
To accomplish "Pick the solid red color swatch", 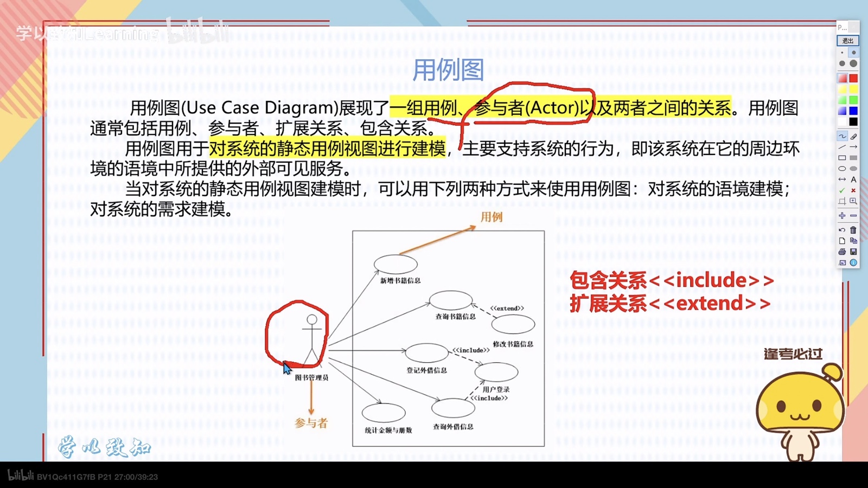I will point(853,79).
